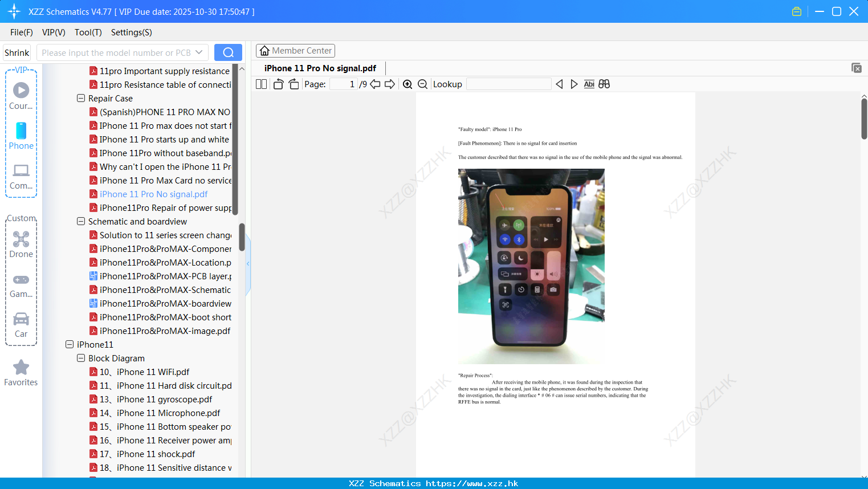The image size is (868, 489).
Task: Select iPhone 11 Pro No signal.pdf in tree
Action: coord(148,194)
